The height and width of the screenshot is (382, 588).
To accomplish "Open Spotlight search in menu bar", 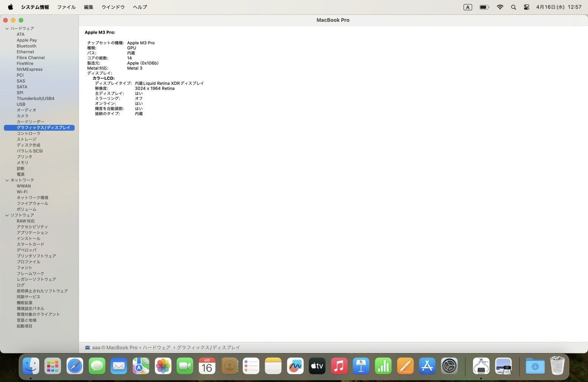I will (514, 7).
